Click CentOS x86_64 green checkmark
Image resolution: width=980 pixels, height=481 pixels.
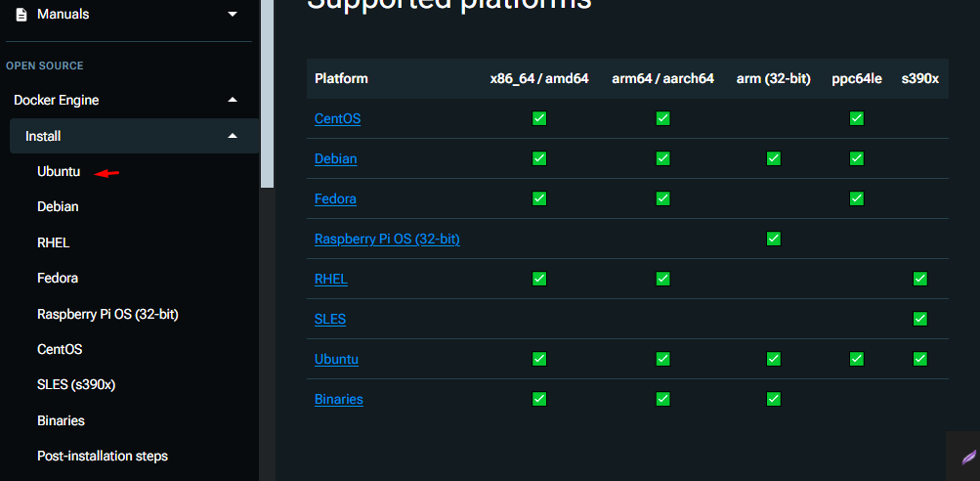[x=539, y=118]
